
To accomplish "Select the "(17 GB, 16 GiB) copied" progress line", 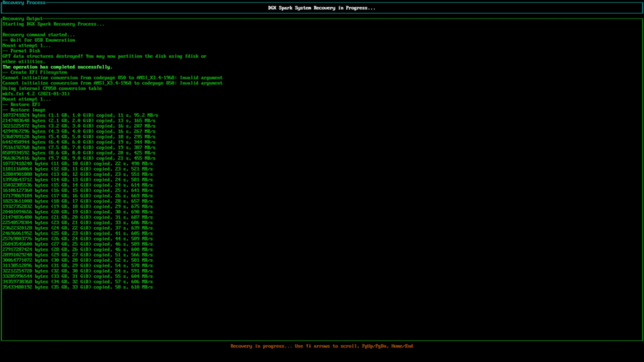I will tap(78, 196).
